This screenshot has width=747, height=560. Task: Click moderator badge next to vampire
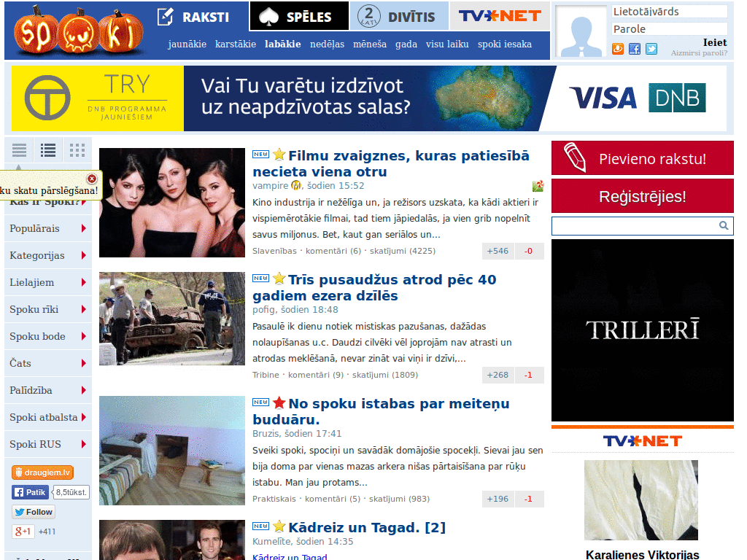tap(296, 185)
